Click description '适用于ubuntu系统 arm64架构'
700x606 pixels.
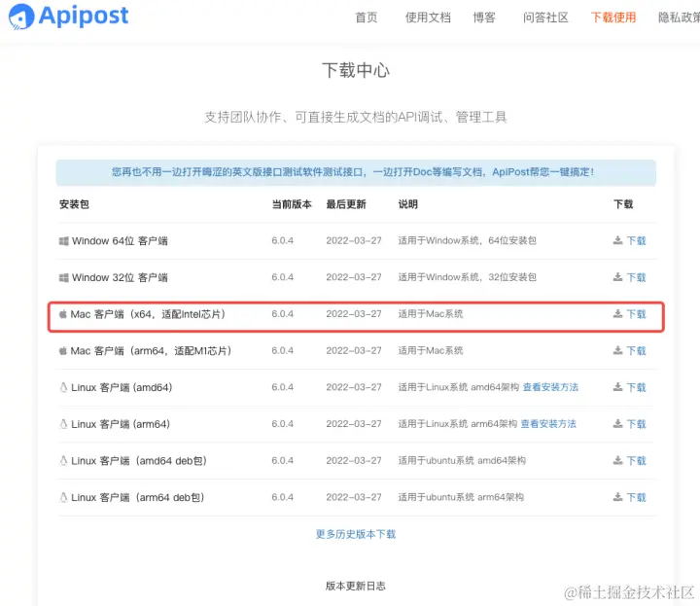coord(461,497)
